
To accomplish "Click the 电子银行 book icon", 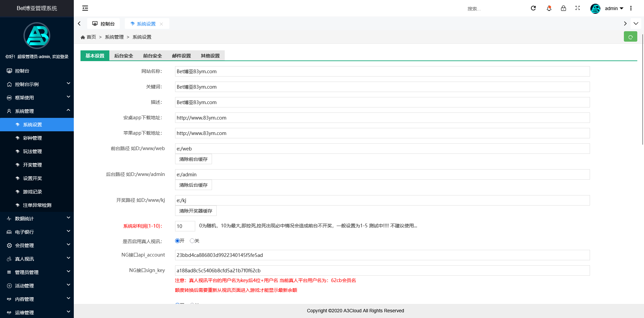I will [9, 232].
